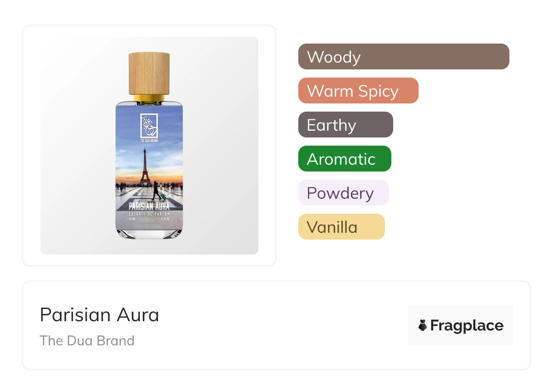The width and height of the screenshot is (553, 392).
Task: Click the gold collar ring below the cap
Action: point(149,98)
